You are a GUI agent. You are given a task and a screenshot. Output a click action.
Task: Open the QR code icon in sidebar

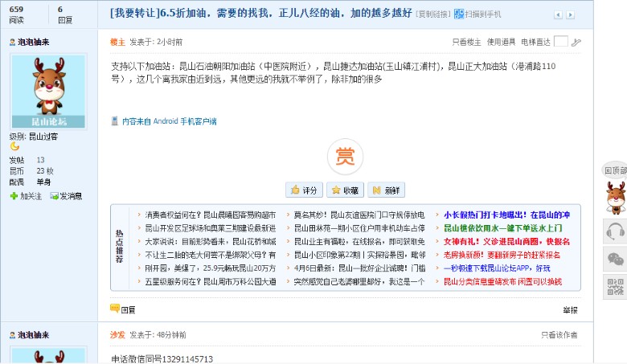pos(615,287)
